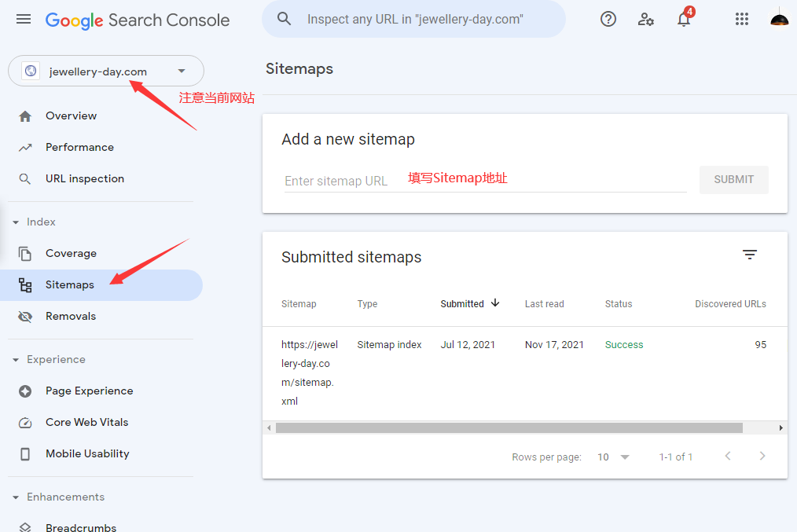Click the Page Experience icon
The width and height of the screenshot is (797, 532).
[x=25, y=391]
